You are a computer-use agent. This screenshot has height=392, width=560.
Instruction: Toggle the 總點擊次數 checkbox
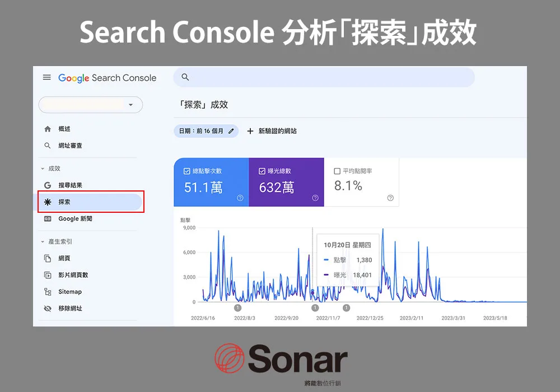[x=187, y=171]
